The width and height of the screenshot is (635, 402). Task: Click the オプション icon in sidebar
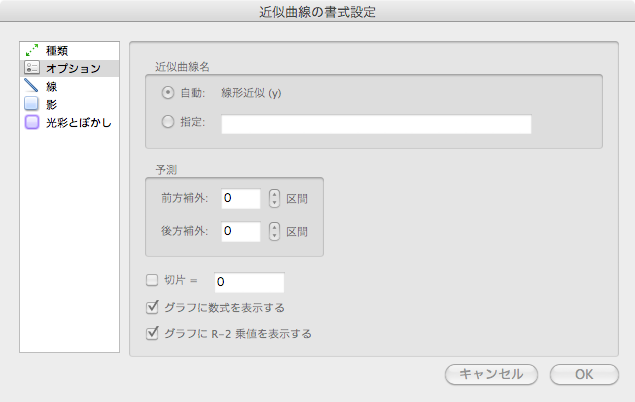(31, 68)
